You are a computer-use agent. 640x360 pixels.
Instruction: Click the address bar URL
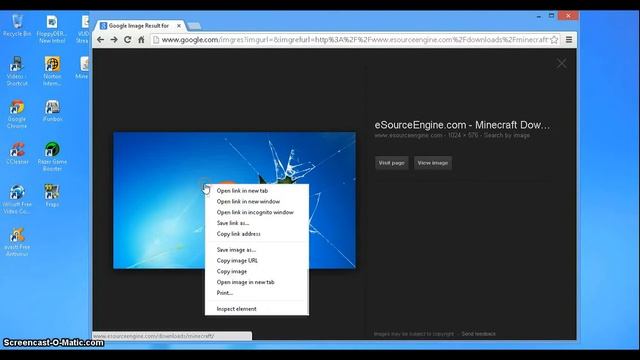click(354, 40)
